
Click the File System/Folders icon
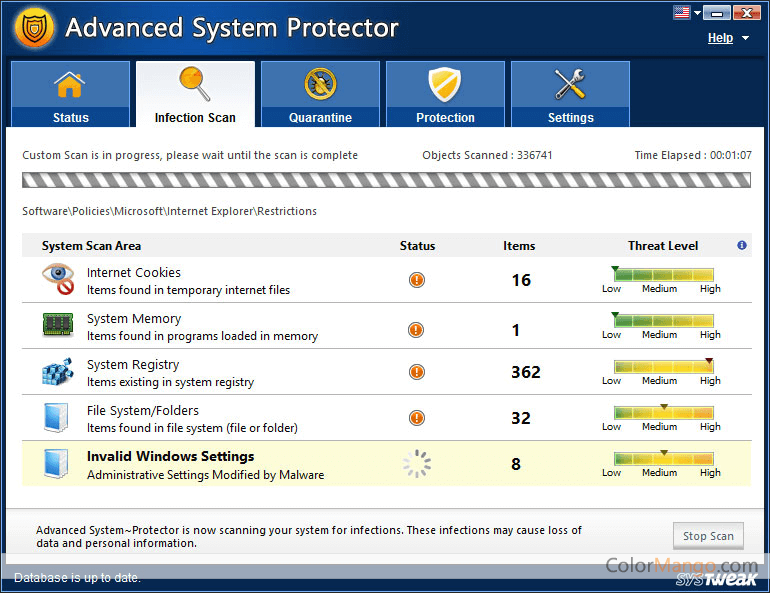click(x=56, y=418)
